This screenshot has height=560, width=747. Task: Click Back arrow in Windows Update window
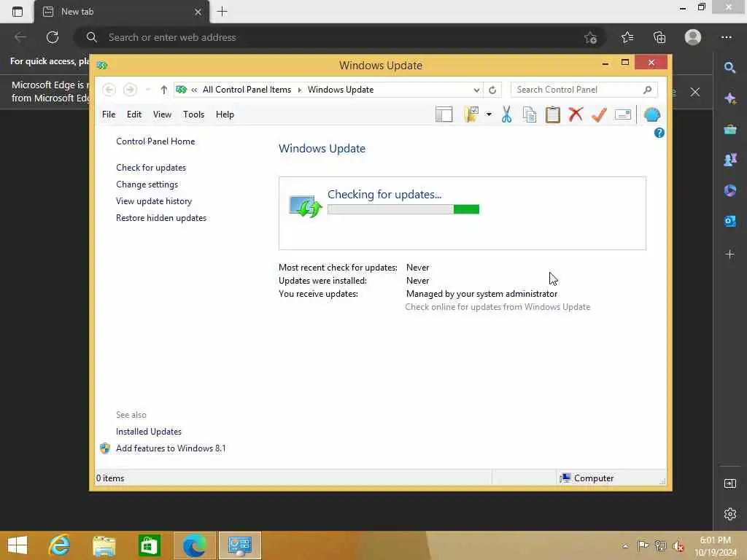pyautogui.click(x=109, y=90)
